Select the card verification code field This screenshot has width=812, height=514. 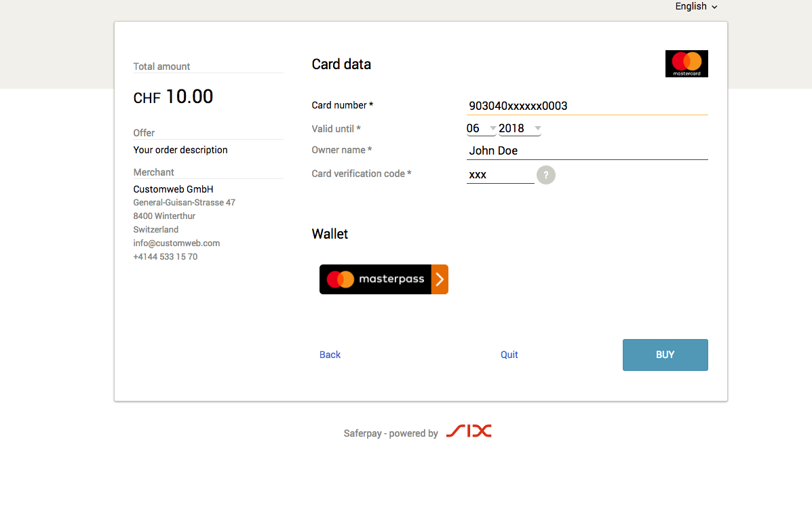(500, 175)
